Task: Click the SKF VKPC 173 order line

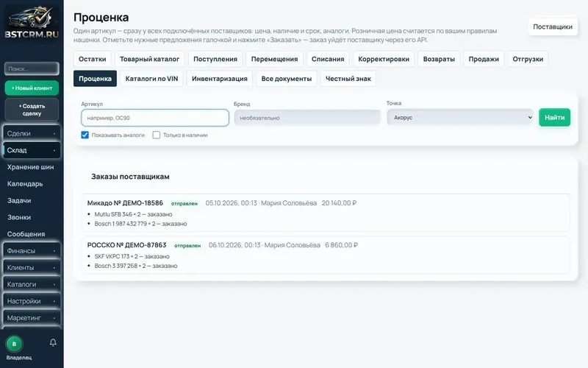Action: pyautogui.click(x=132, y=256)
